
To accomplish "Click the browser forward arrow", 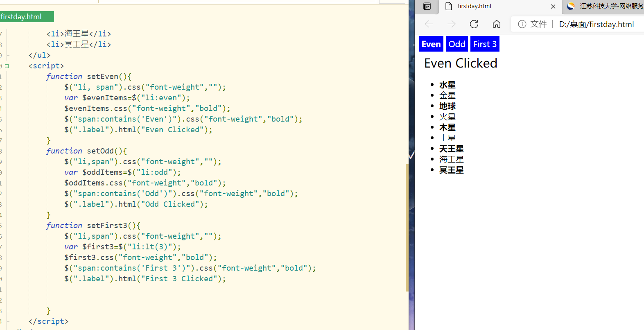I will point(452,24).
